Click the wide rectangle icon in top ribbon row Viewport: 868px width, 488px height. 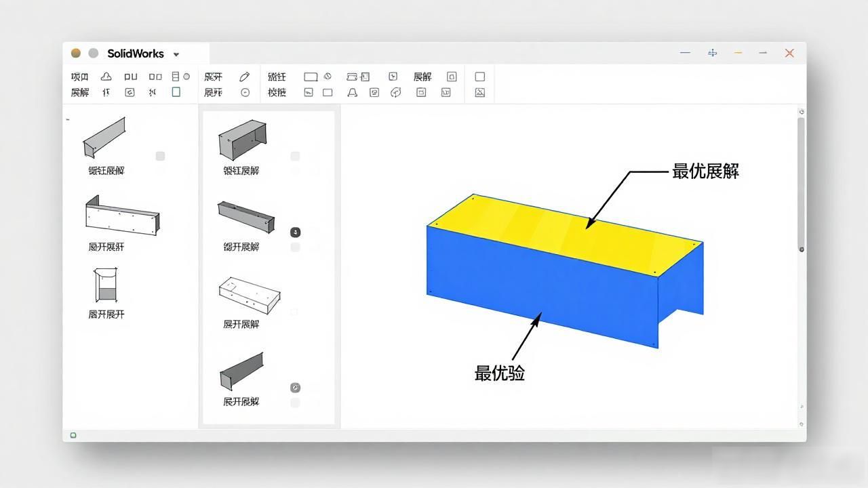pyautogui.click(x=311, y=77)
